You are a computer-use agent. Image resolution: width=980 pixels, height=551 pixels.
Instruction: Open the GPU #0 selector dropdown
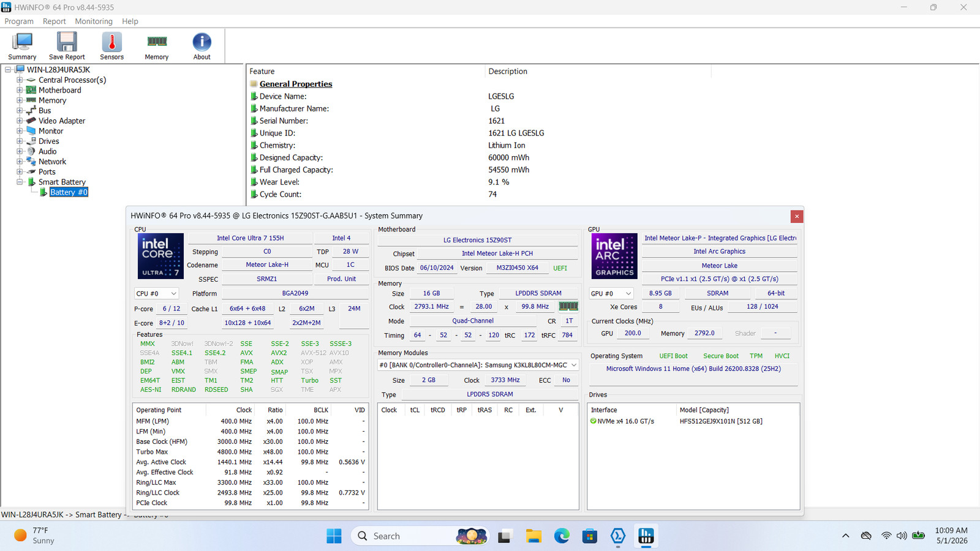[611, 294]
